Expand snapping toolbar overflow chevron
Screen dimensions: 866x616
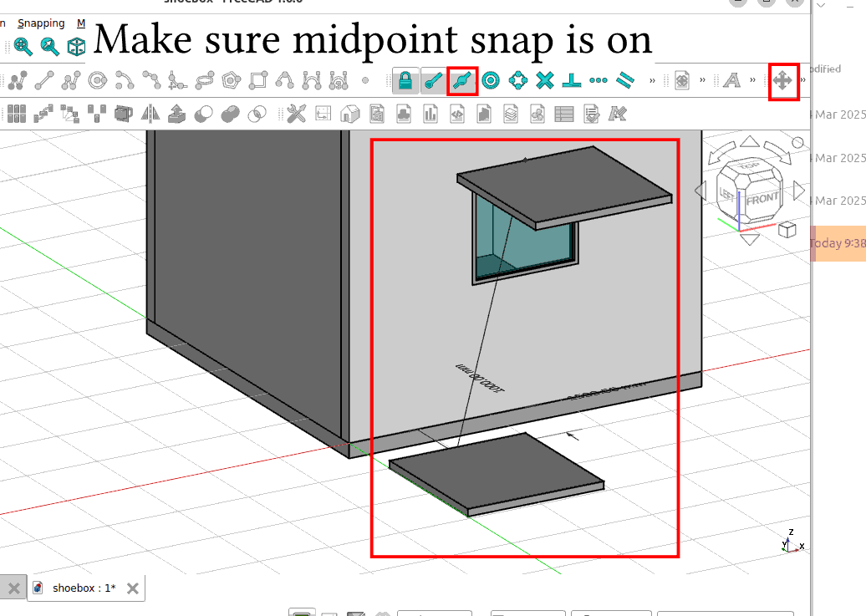652,81
